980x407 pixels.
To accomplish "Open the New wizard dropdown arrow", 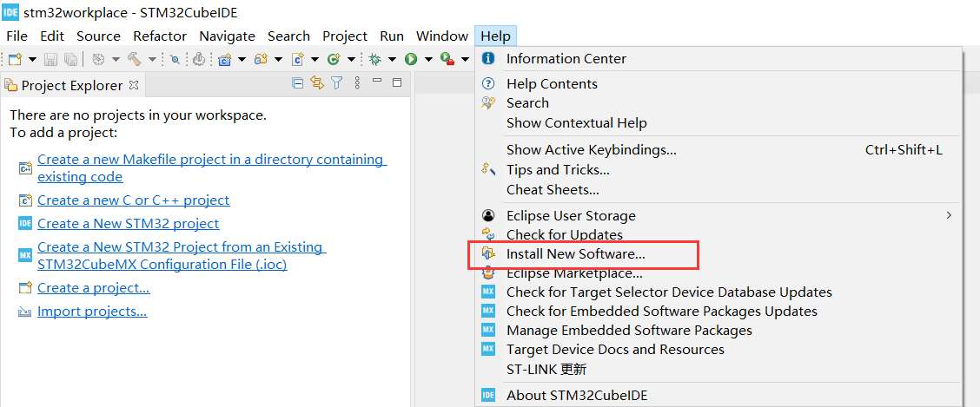I will point(32,59).
